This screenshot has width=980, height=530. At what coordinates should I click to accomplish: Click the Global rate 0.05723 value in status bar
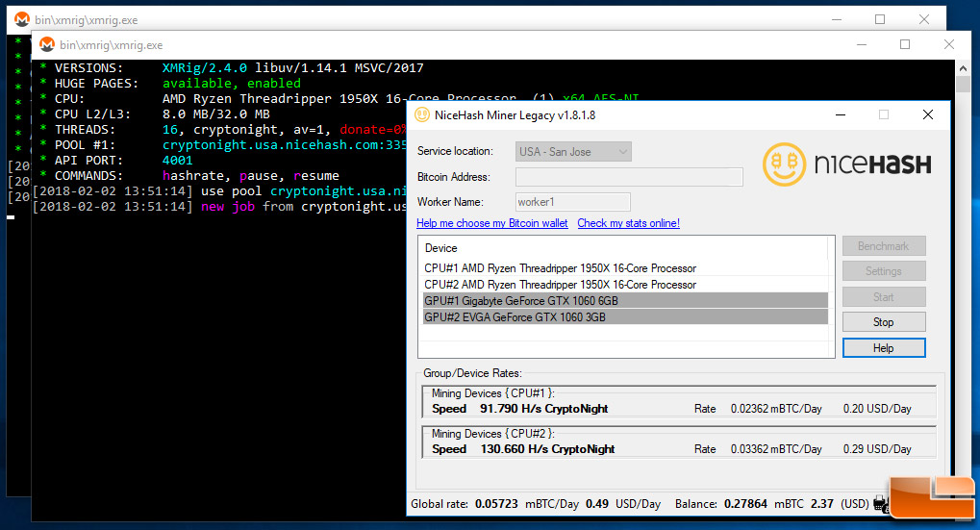496,504
